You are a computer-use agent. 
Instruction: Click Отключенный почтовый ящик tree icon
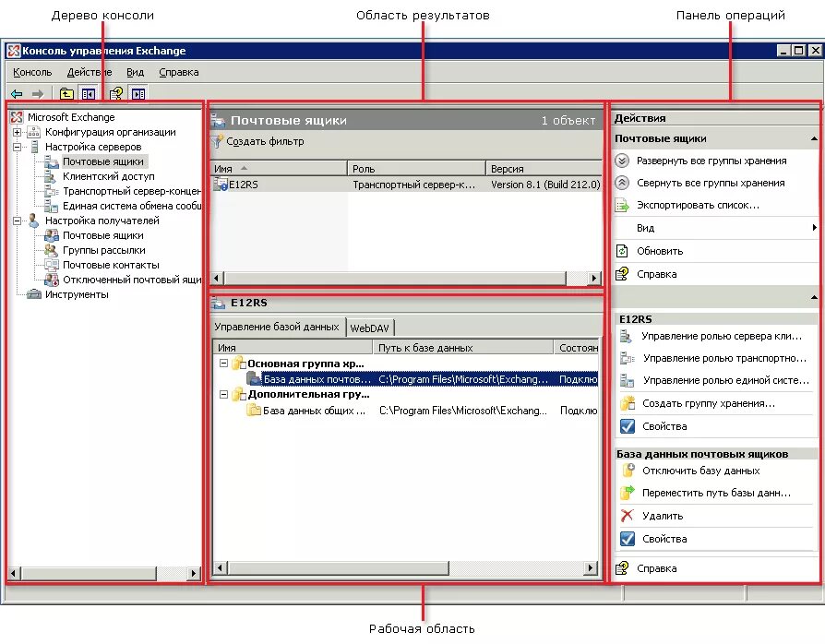51,280
